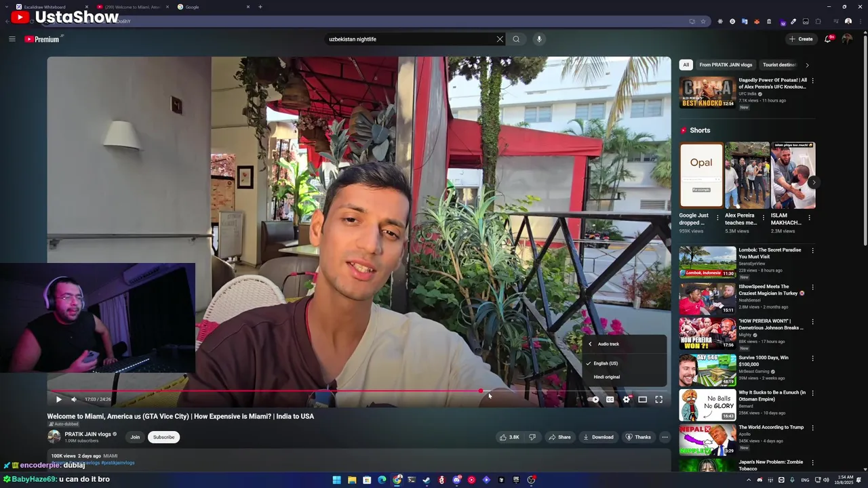868x488 pixels.
Task: Search with your voice microphone
Action: pos(539,39)
